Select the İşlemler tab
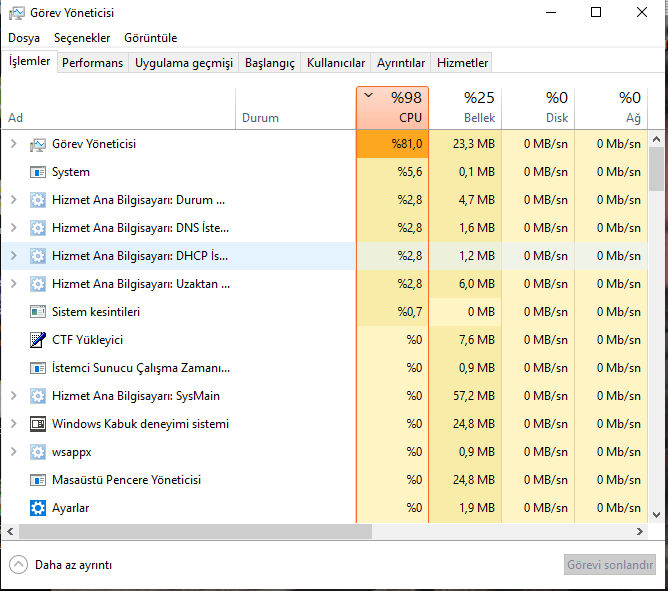Screen dimensions: 668x591 [29, 61]
